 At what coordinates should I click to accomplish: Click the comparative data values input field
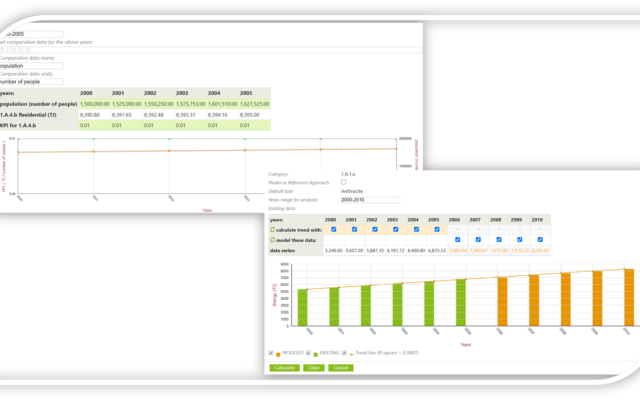211,50
